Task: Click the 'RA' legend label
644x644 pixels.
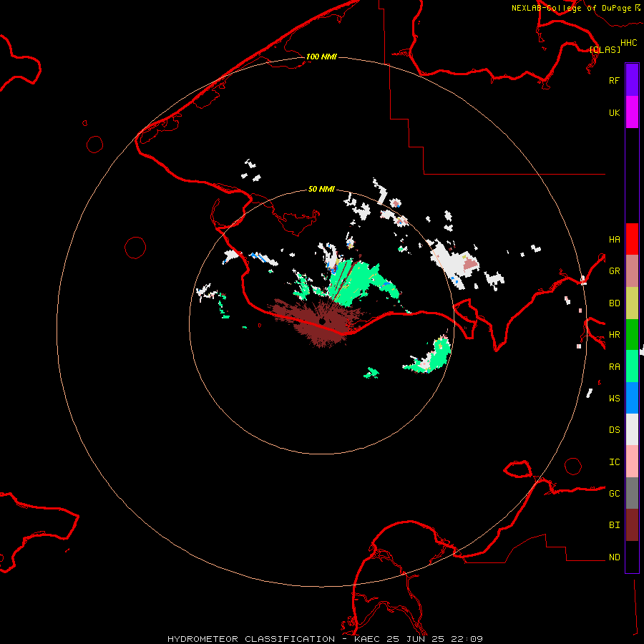Action: pos(614,366)
